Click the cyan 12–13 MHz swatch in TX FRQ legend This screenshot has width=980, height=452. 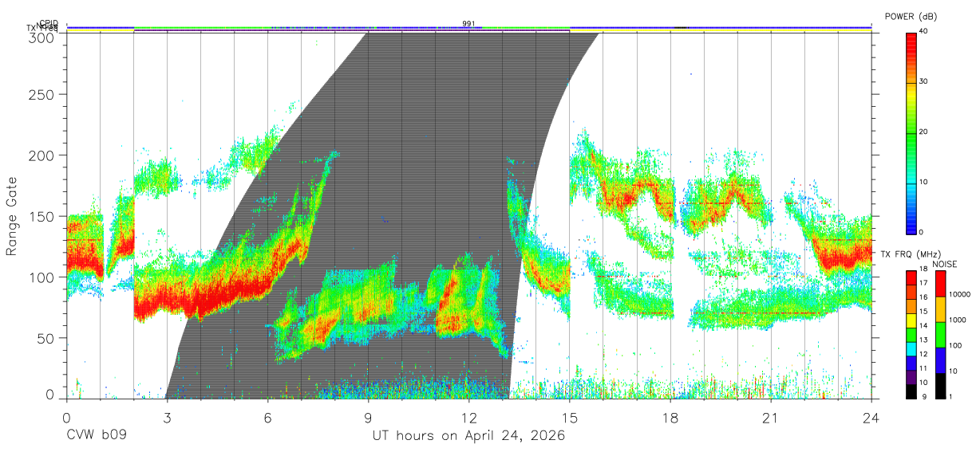911,348
